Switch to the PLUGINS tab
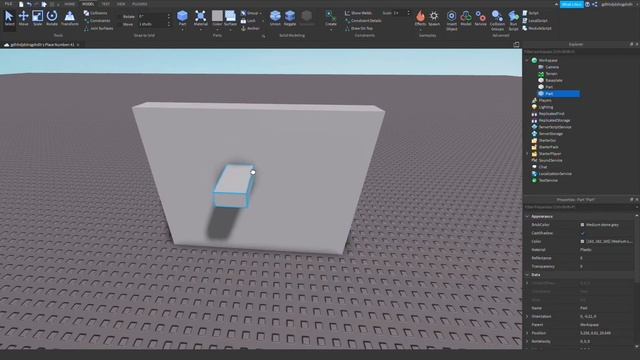This screenshot has height=360, width=640. [140, 4]
